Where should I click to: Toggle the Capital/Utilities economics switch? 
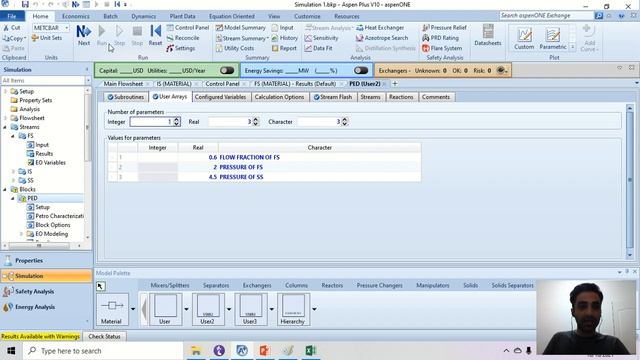tap(227, 70)
